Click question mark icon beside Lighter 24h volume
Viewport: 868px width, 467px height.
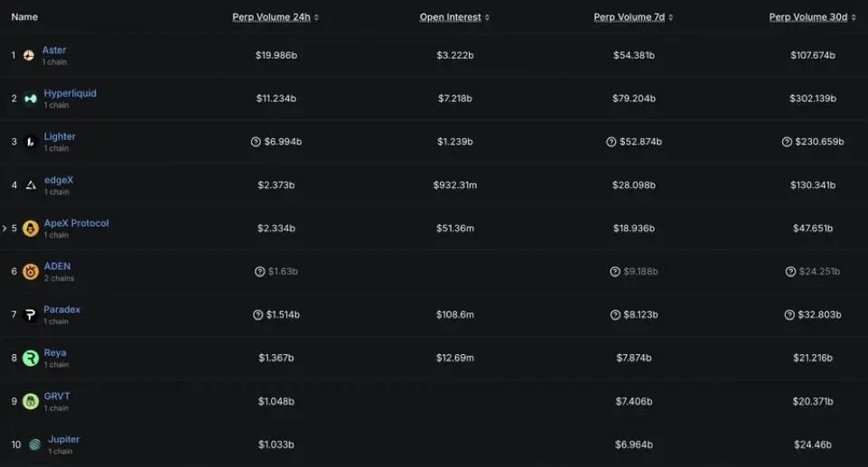click(257, 142)
